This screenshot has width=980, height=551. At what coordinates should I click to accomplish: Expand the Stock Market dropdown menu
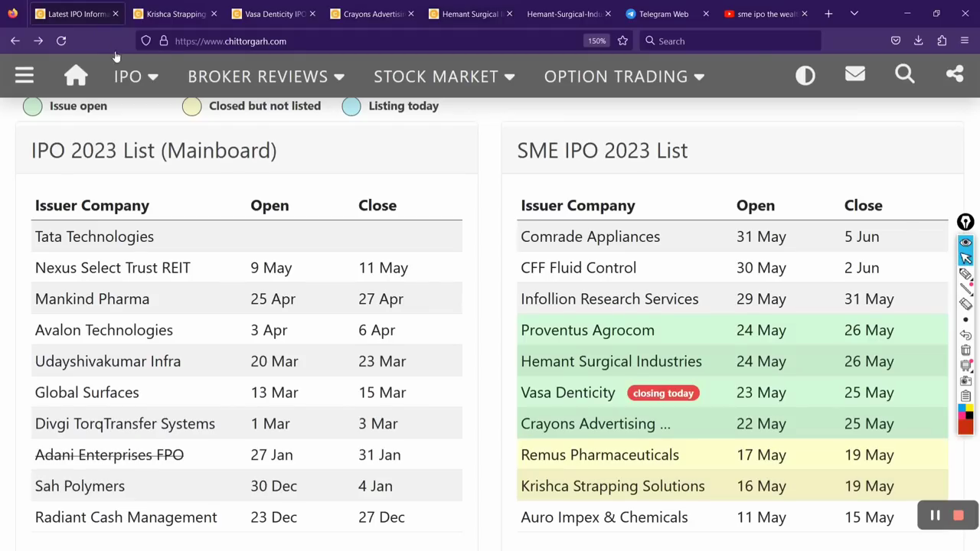(444, 76)
